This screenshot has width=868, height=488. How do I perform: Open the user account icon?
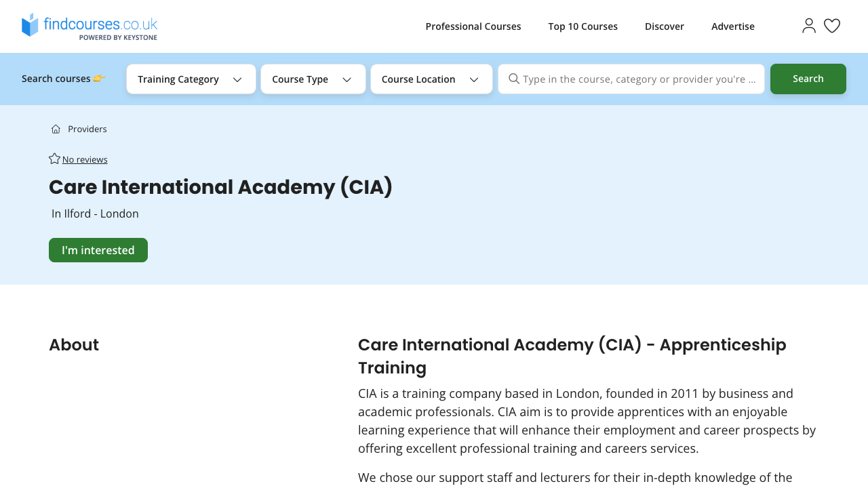click(808, 24)
